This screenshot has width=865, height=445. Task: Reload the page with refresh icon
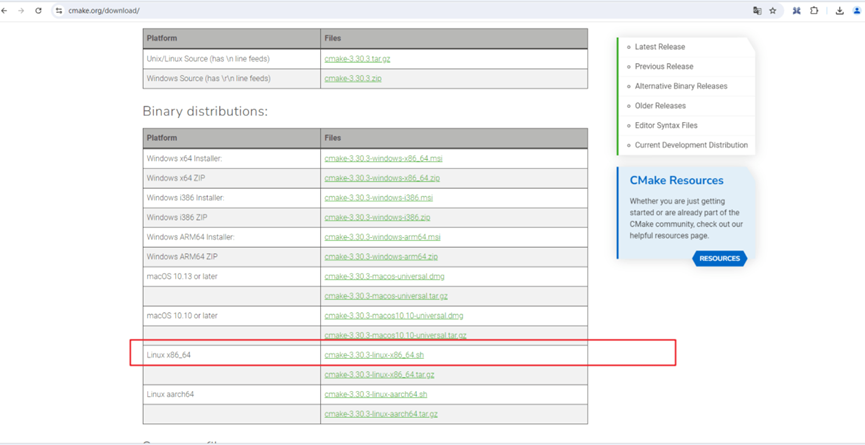click(38, 10)
